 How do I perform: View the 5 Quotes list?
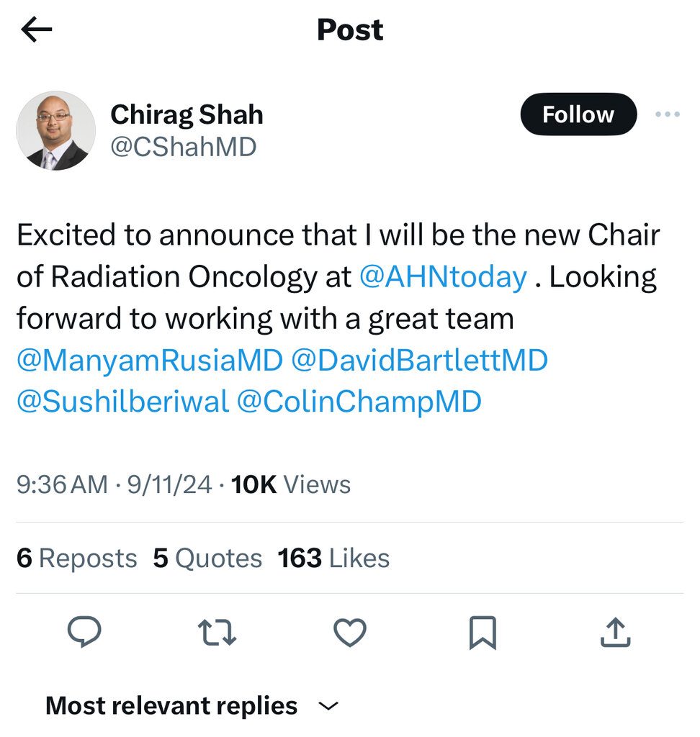(x=207, y=559)
